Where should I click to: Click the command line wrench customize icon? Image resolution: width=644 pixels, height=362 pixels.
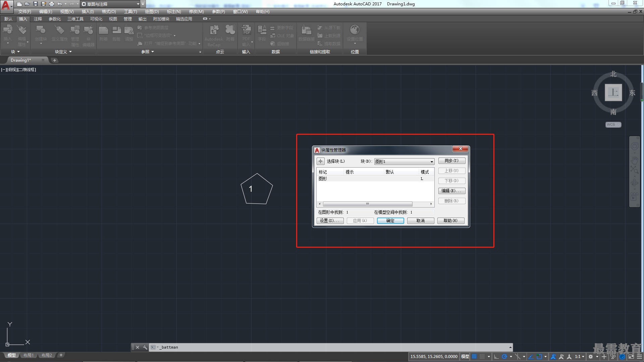(x=145, y=347)
